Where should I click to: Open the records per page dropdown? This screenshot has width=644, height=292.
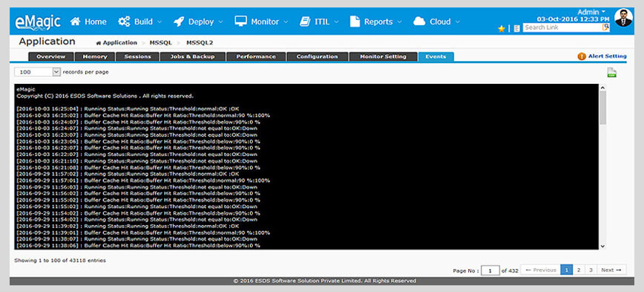pyautogui.click(x=38, y=72)
